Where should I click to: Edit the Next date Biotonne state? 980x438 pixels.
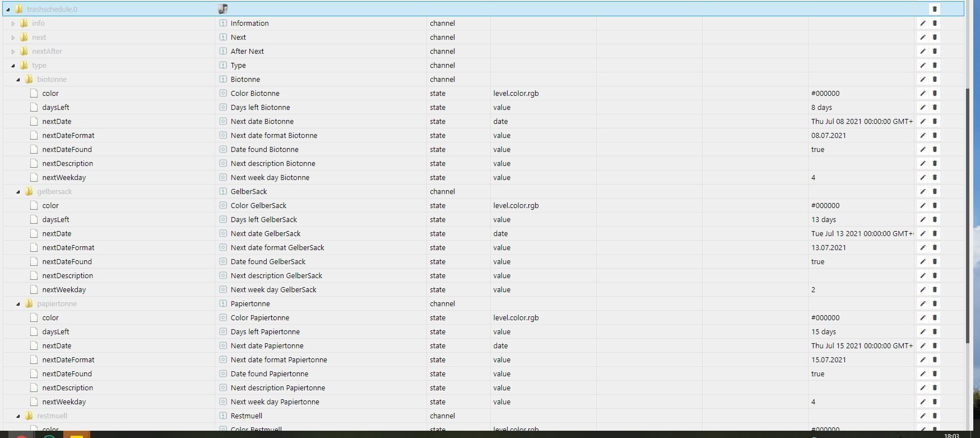pyautogui.click(x=923, y=121)
